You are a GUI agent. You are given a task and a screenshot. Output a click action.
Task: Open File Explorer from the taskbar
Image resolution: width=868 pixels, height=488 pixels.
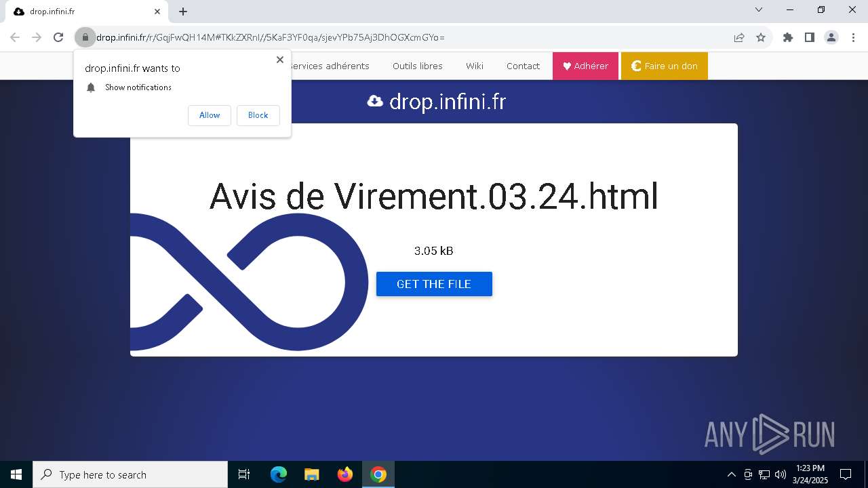(x=312, y=474)
